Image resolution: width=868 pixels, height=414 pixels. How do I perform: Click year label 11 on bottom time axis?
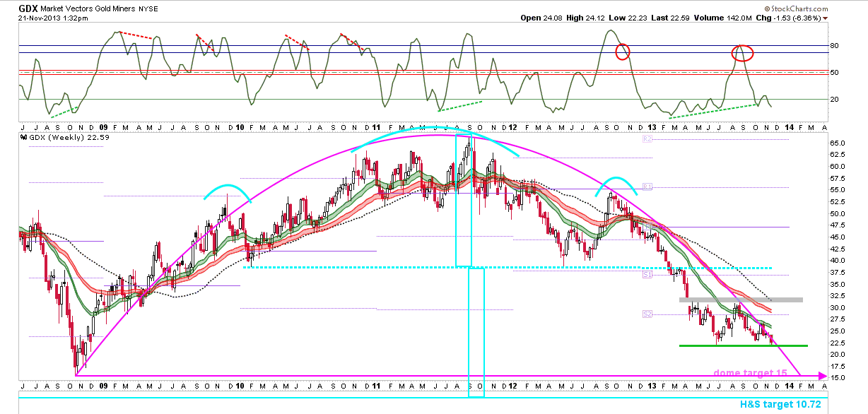pyautogui.click(x=377, y=386)
